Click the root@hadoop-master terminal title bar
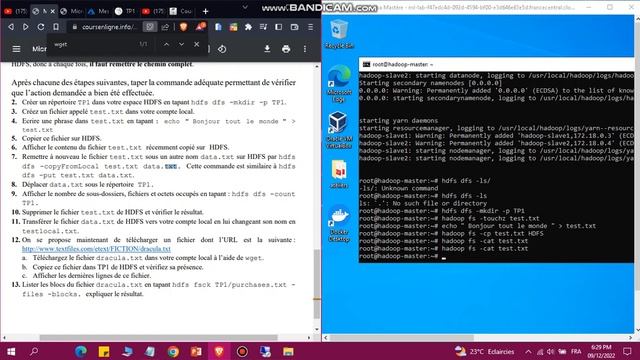The height and width of the screenshot is (360, 640). (497, 64)
